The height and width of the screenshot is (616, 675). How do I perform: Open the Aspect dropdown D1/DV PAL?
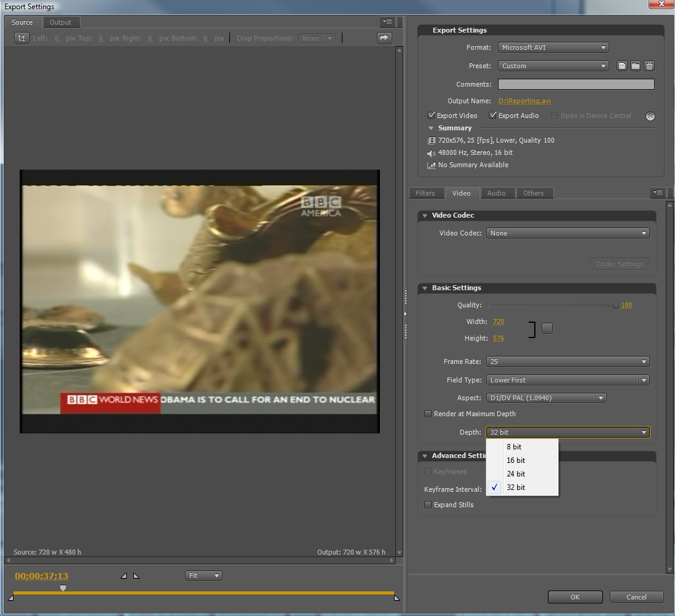point(547,398)
